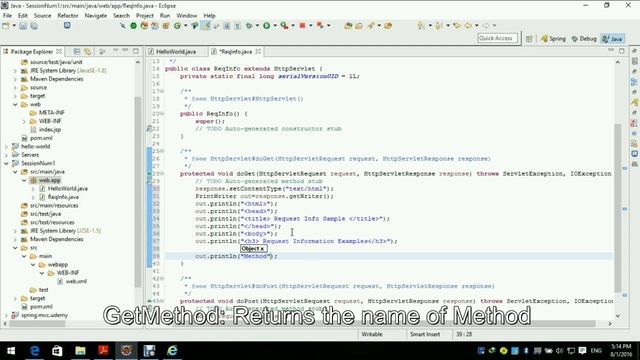Open the Source menu

click(x=42, y=16)
